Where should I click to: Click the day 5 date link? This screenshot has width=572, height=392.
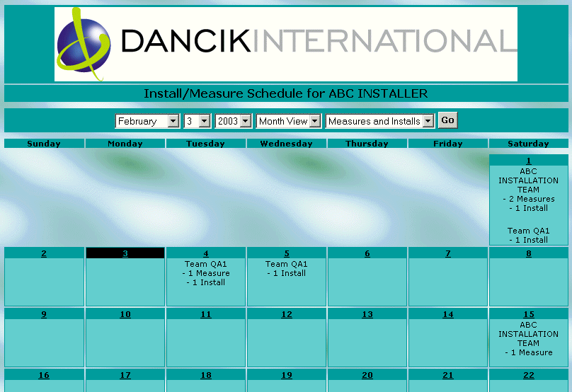[x=287, y=253]
